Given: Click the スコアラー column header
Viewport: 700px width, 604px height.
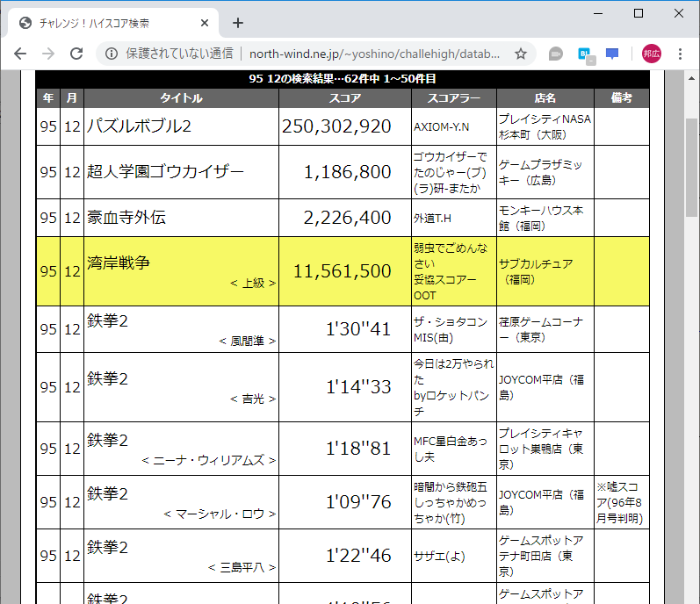Looking at the screenshot, I should pos(454,98).
